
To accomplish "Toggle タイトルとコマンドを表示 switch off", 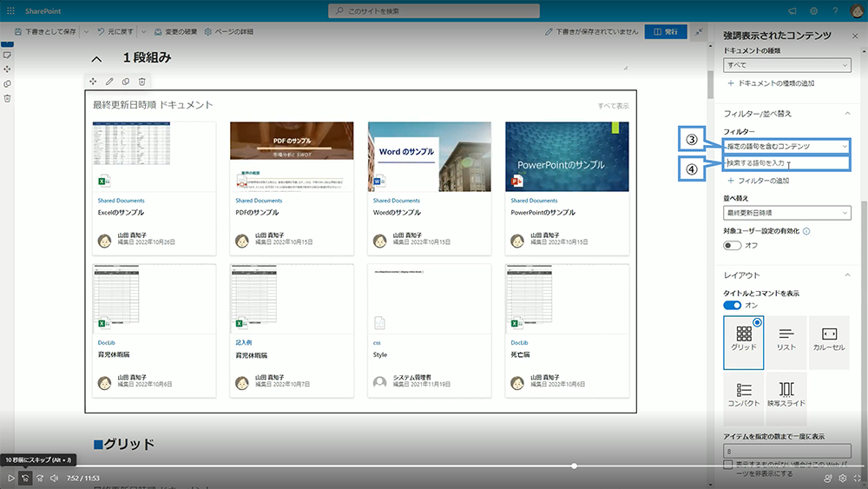I will click(x=732, y=305).
